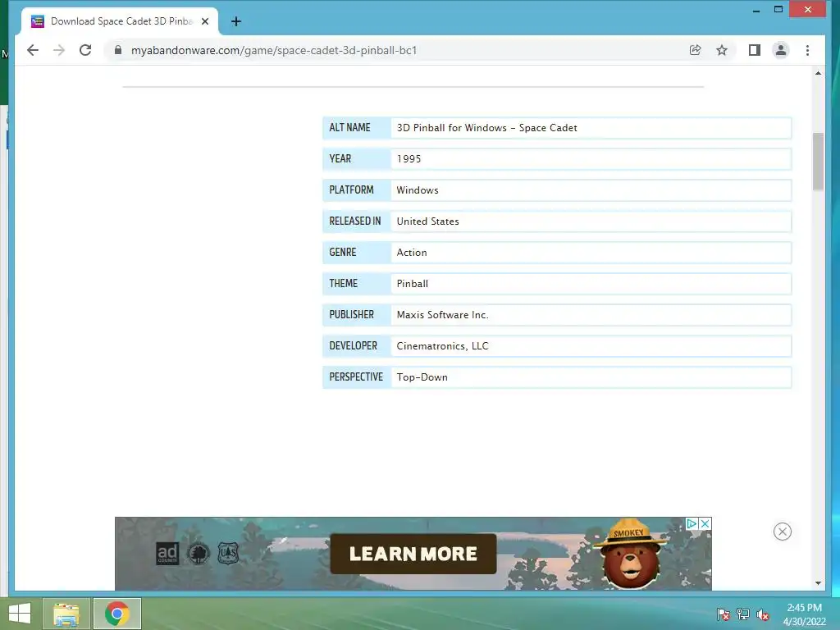Click the AdChoices triangle icon
840x630 pixels.
click(x=692, y=523)
